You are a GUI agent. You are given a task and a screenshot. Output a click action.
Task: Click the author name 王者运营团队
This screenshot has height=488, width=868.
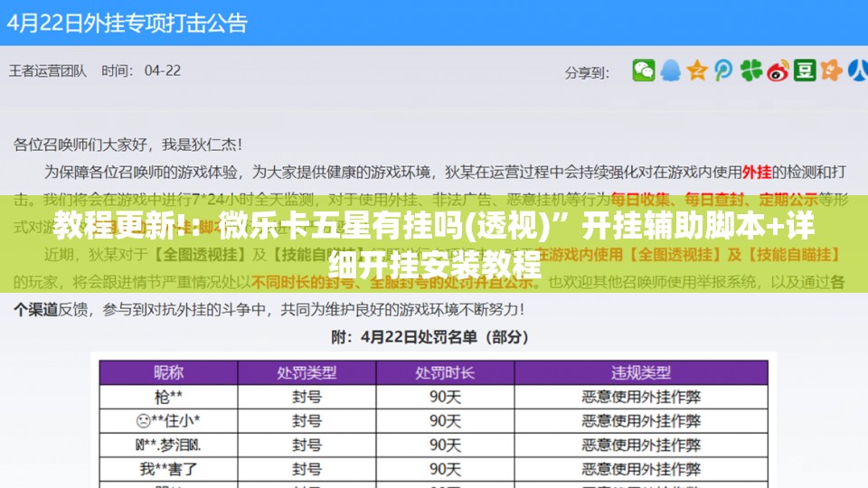48,70
